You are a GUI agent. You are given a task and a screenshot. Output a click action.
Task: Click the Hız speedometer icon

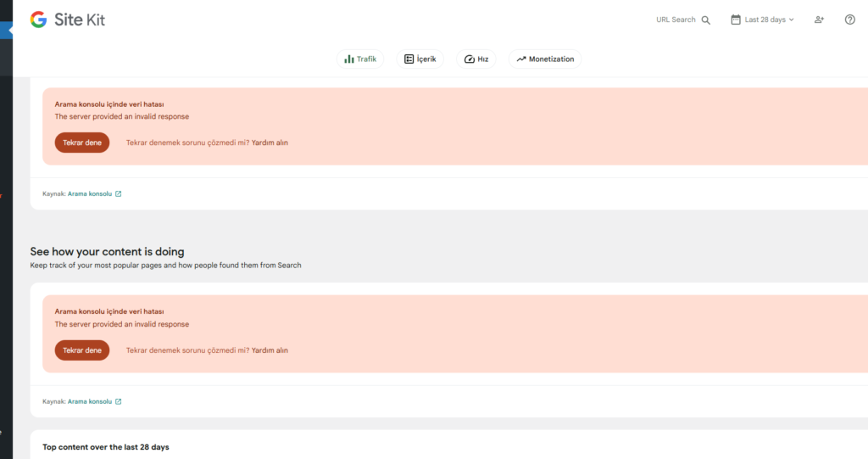(x=469, y=59)
